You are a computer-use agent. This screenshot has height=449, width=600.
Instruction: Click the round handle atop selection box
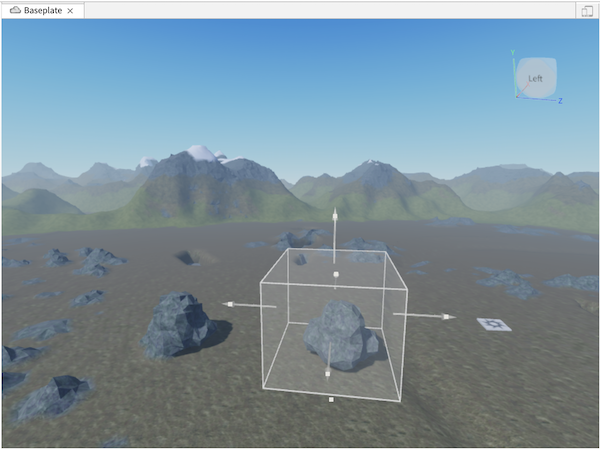[336, 274]
